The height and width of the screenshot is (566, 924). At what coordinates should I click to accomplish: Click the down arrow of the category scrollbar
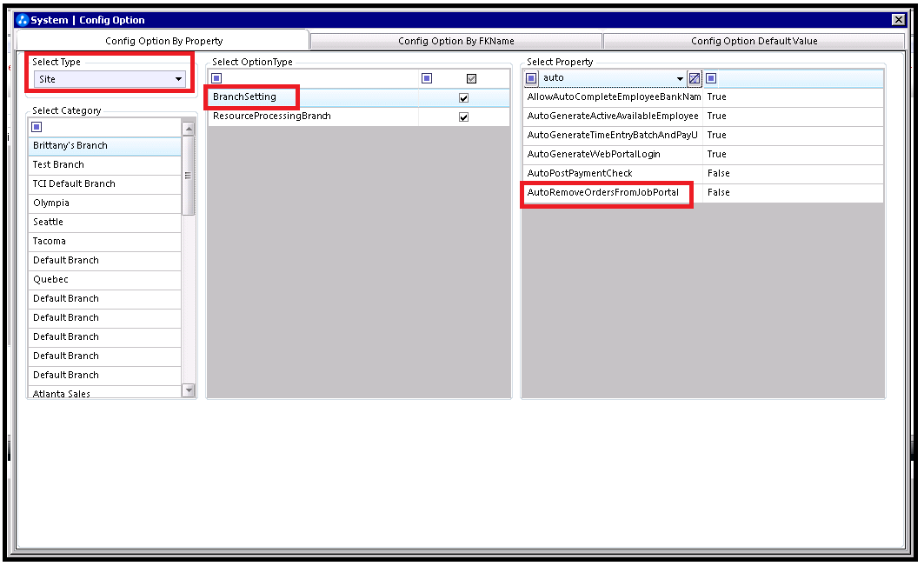coord(189,390)
